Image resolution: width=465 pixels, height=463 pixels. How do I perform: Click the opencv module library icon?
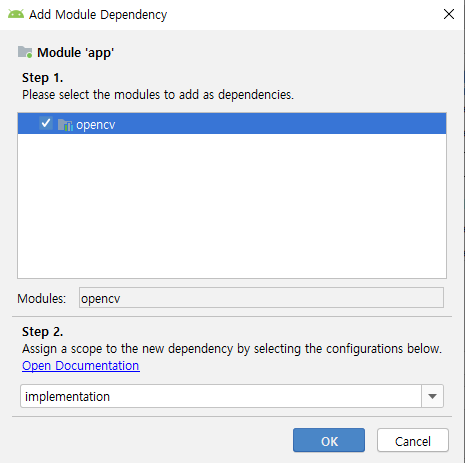(65, 125)
